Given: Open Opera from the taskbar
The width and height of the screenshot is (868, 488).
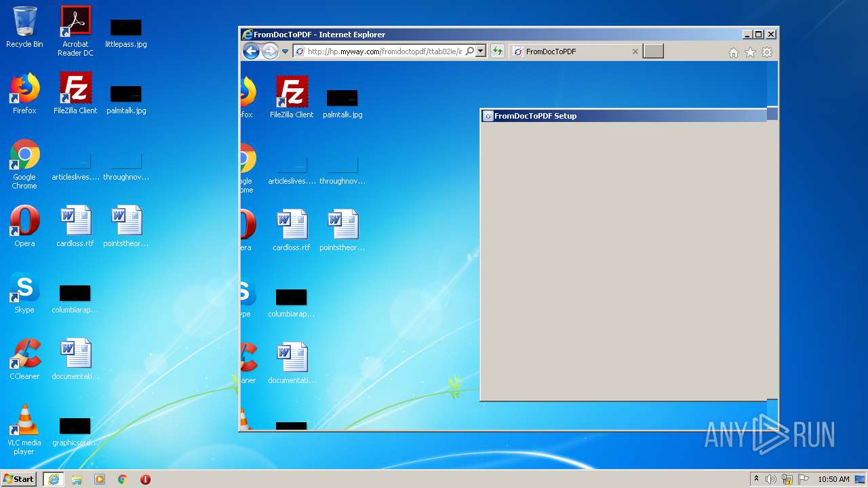Looking at the screenshot, I should [x=145, y=479].
